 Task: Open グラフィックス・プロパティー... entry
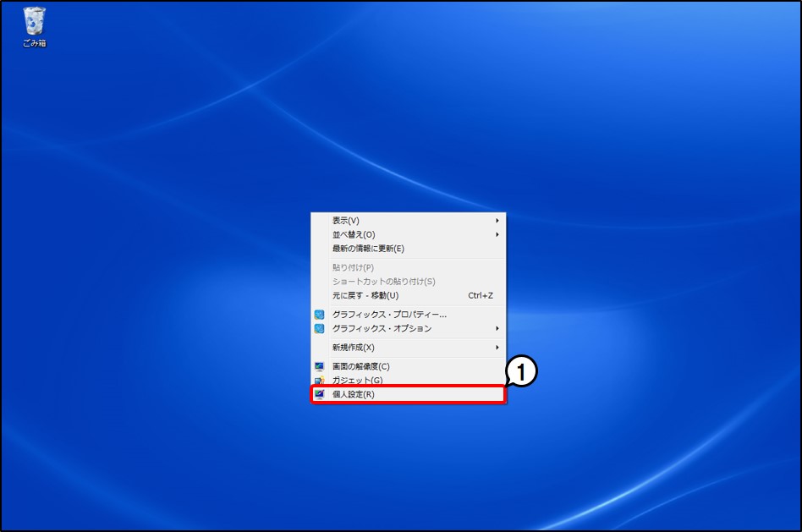pos(408,315)
